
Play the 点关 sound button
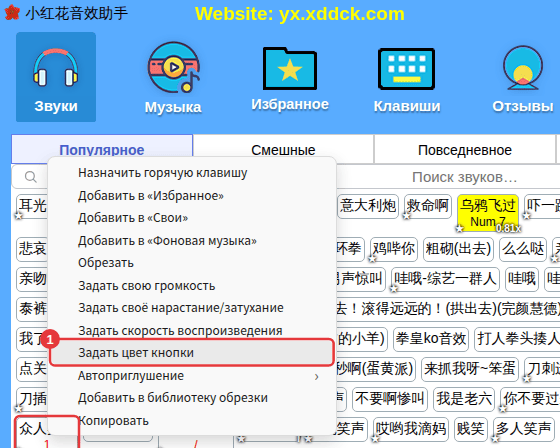click(x=32, y=369)
